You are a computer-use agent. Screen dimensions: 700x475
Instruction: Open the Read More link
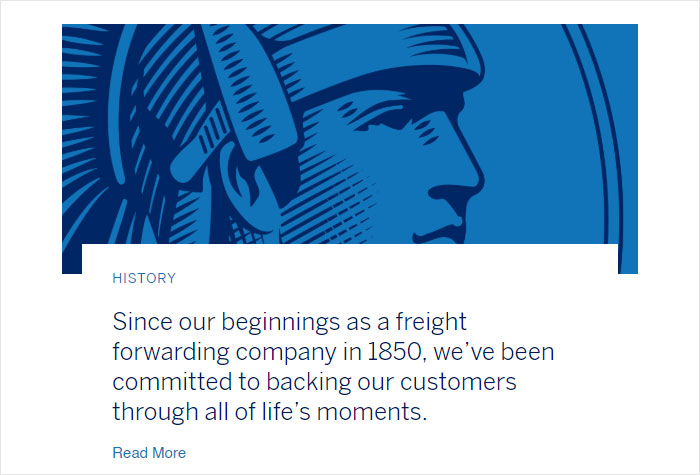point(149,453)
